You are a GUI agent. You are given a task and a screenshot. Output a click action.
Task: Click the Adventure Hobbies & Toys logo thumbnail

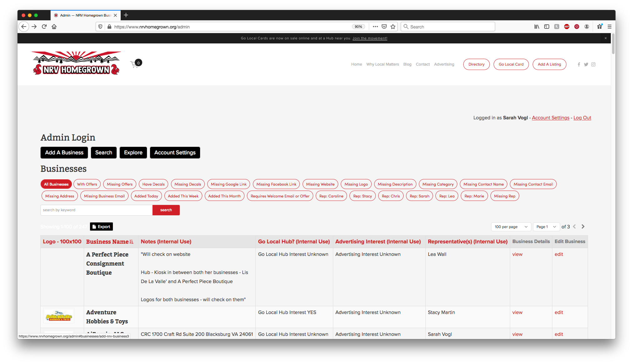click(59, 316)
